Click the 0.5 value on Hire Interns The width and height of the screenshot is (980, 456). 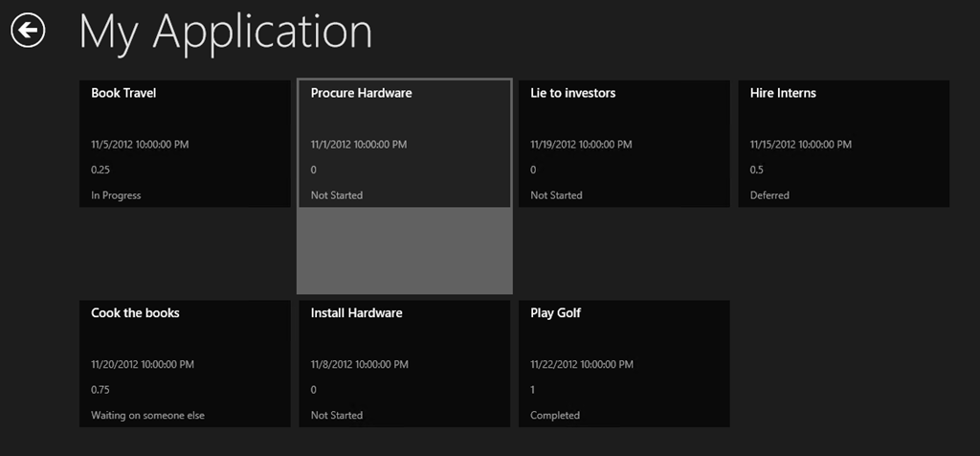[757, 171]
